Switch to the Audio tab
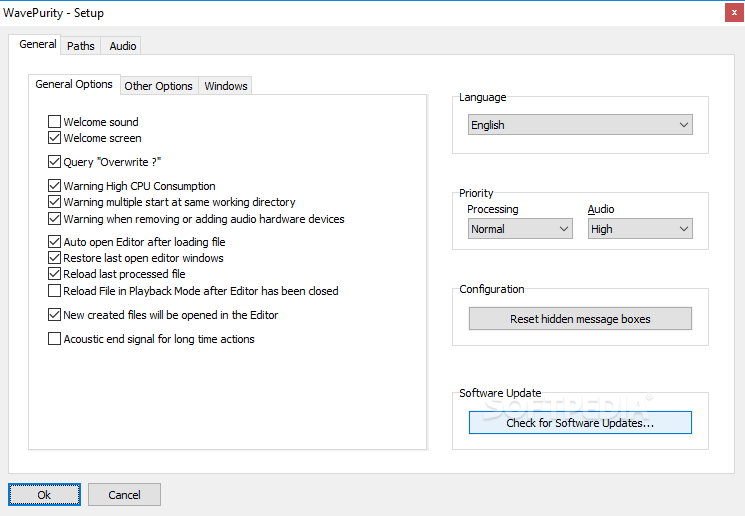Viewport: 745px width, 516px height. tap(123, 46)
